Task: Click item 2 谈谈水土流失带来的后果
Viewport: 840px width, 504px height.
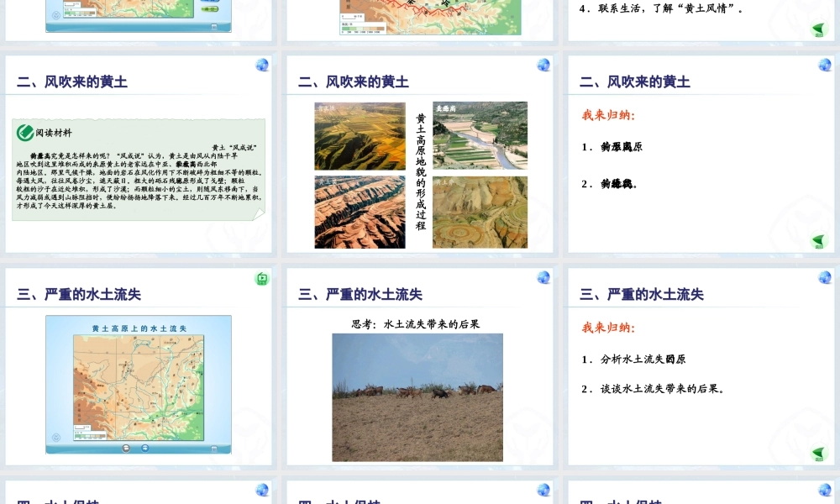Action: pos(653,389)
